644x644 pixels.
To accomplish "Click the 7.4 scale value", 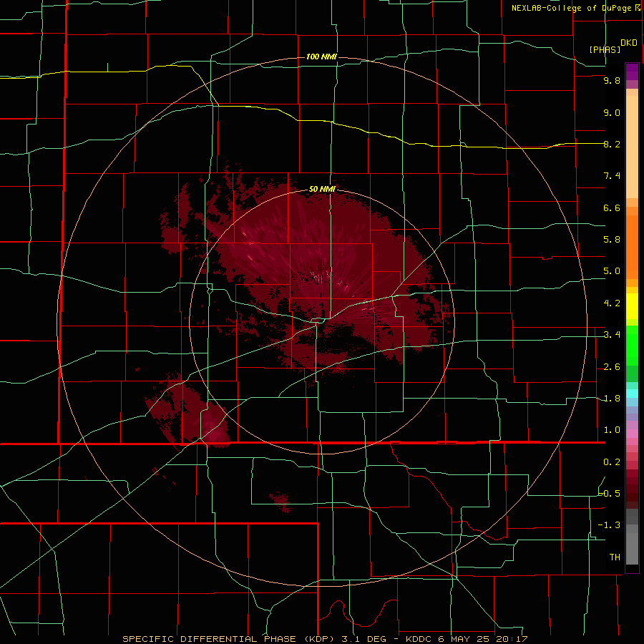I will 612,176.
